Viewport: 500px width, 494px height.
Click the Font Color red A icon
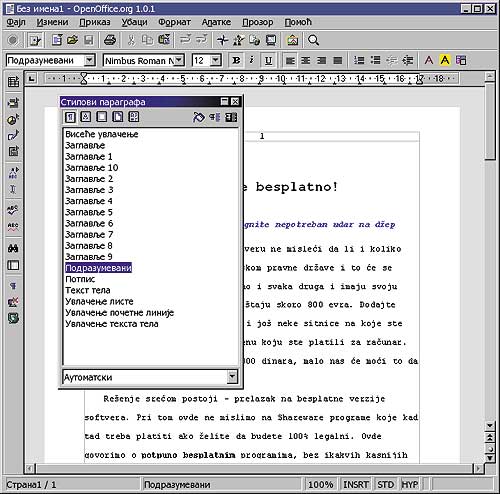[429, 60]
